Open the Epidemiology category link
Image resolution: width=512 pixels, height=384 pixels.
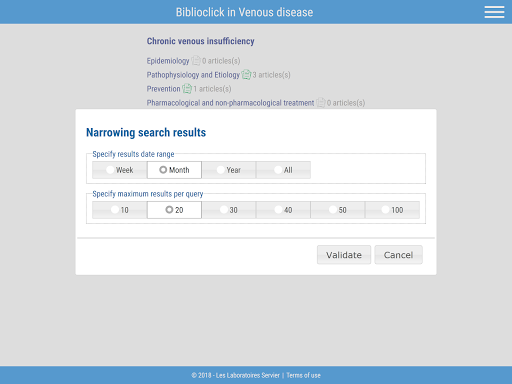coord(168,61)
